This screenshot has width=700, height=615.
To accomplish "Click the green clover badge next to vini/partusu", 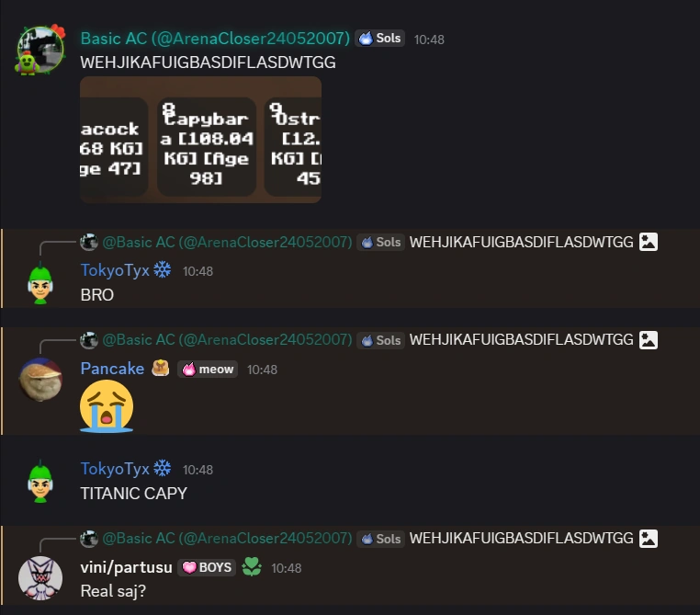I will tap(252, 567).
